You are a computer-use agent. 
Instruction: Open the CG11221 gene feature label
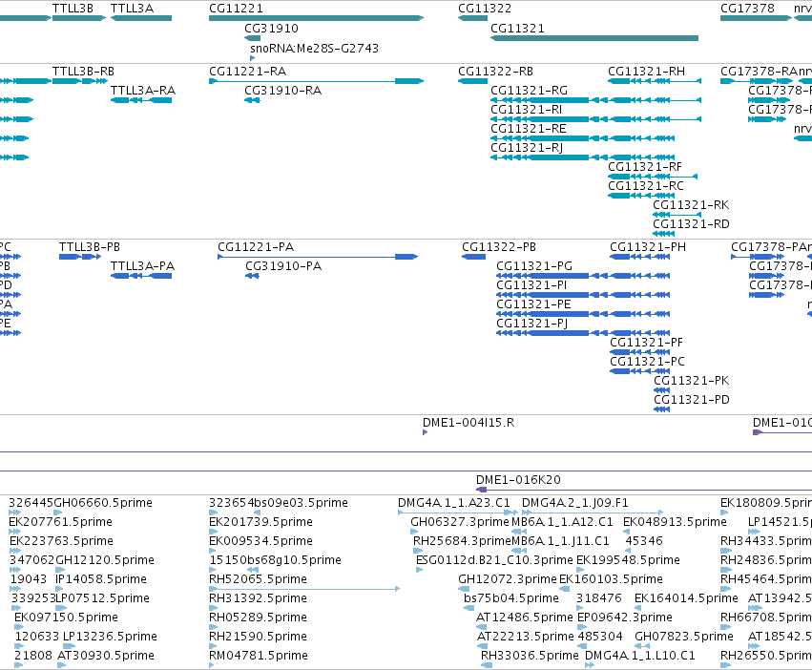(236, 9)
